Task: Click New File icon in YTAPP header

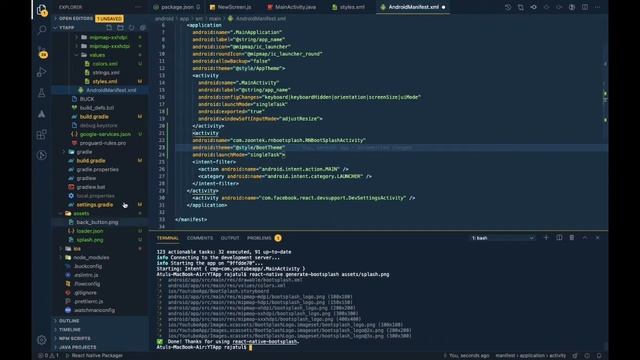Action: coord(109,28)
